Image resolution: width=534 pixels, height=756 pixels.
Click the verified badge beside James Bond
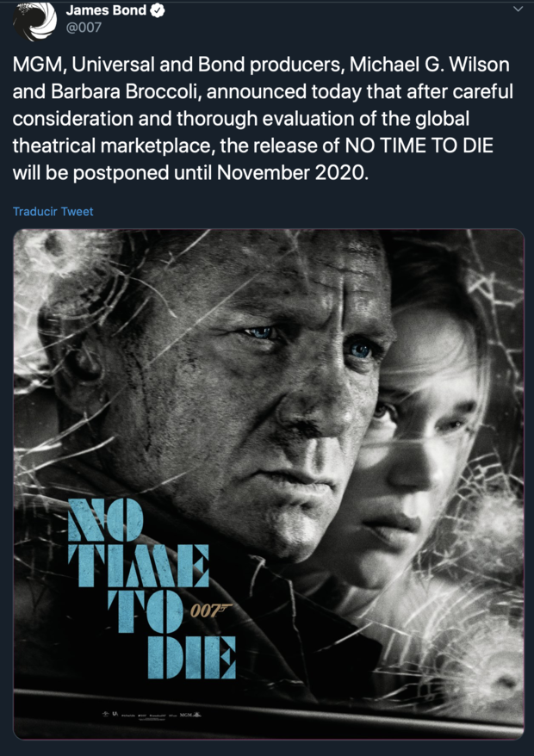(x=159, y=11)
